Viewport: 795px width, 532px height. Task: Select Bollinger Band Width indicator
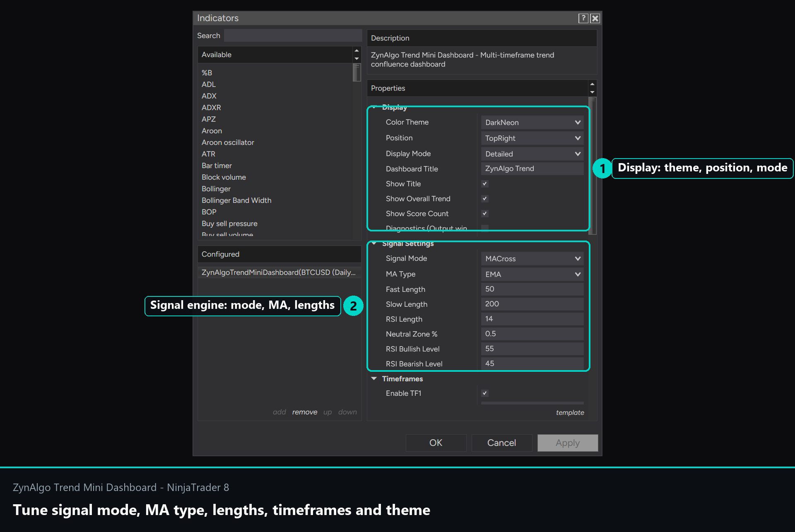coord(236,200)
